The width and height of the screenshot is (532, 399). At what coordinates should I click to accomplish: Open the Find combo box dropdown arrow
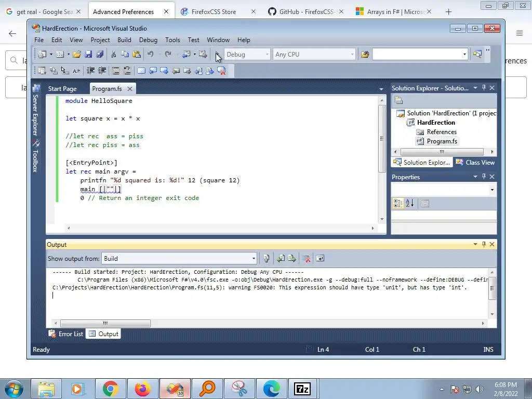(464, 54)
